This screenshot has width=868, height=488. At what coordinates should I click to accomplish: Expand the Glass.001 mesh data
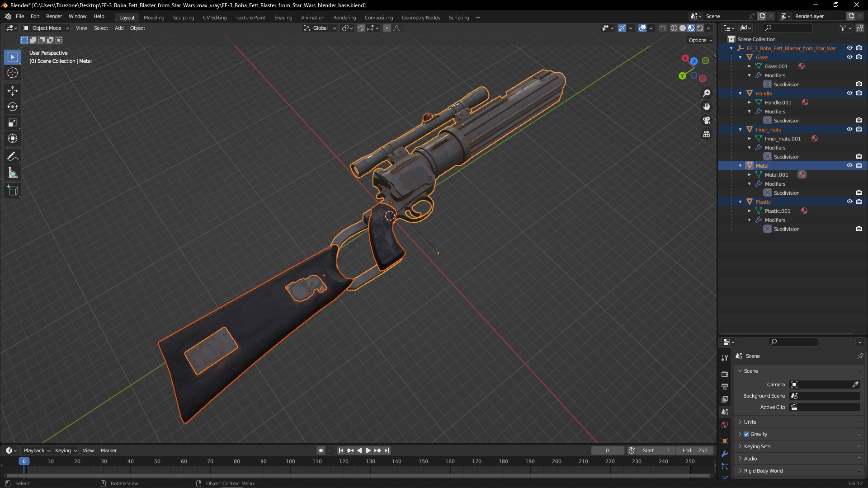pos(750,66)
